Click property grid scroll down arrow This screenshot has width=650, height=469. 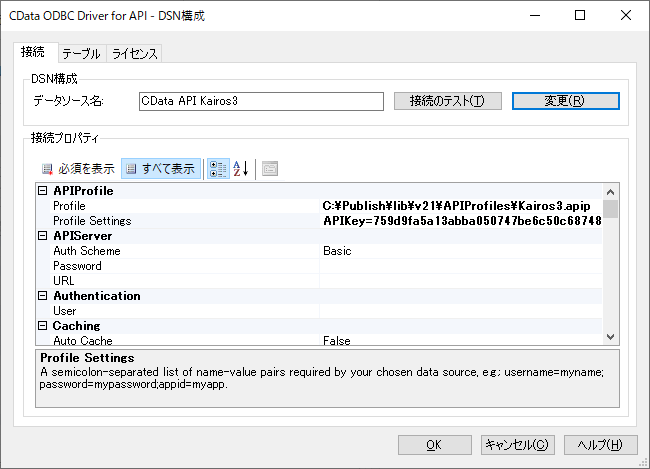click(610, 337)
